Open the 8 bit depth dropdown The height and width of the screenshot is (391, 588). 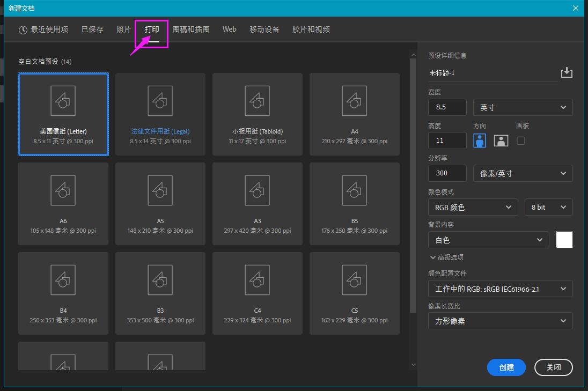549,207
